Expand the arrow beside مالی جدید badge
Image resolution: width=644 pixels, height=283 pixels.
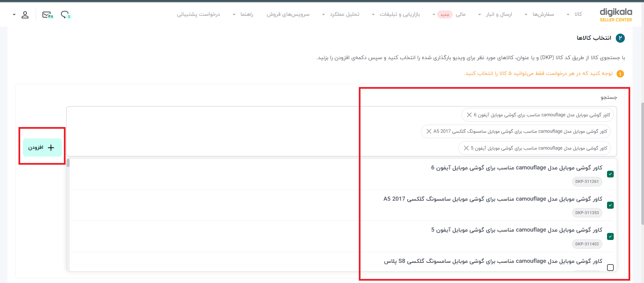point(434,14)
